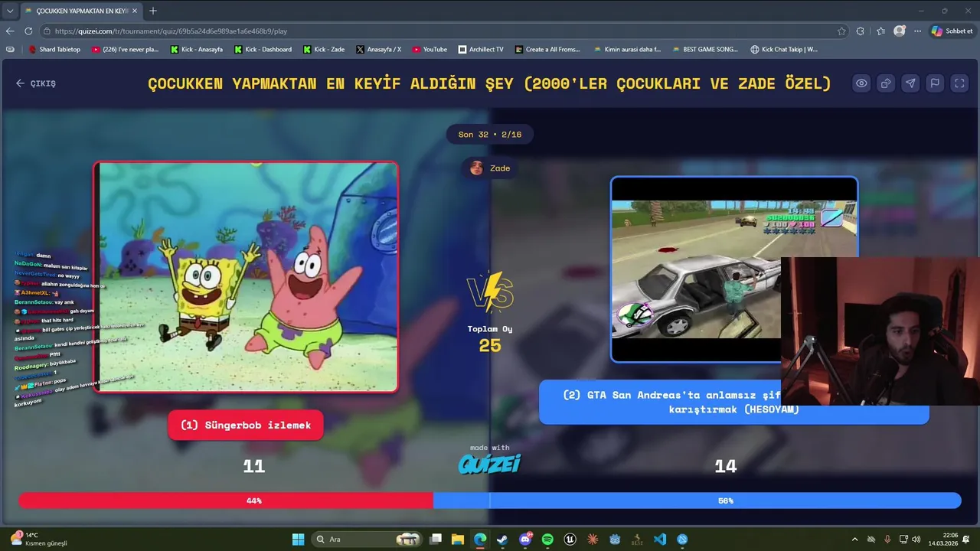Open Spotify from taskbar
Viewport: 980px width, 551px height.
pyautogui.click(x=547, y=540)
